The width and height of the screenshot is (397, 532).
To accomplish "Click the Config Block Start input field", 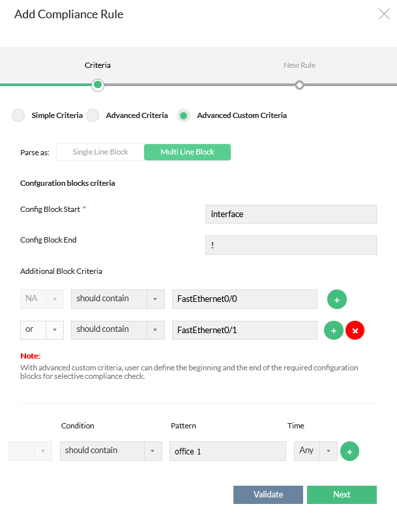I will (291, 214).
